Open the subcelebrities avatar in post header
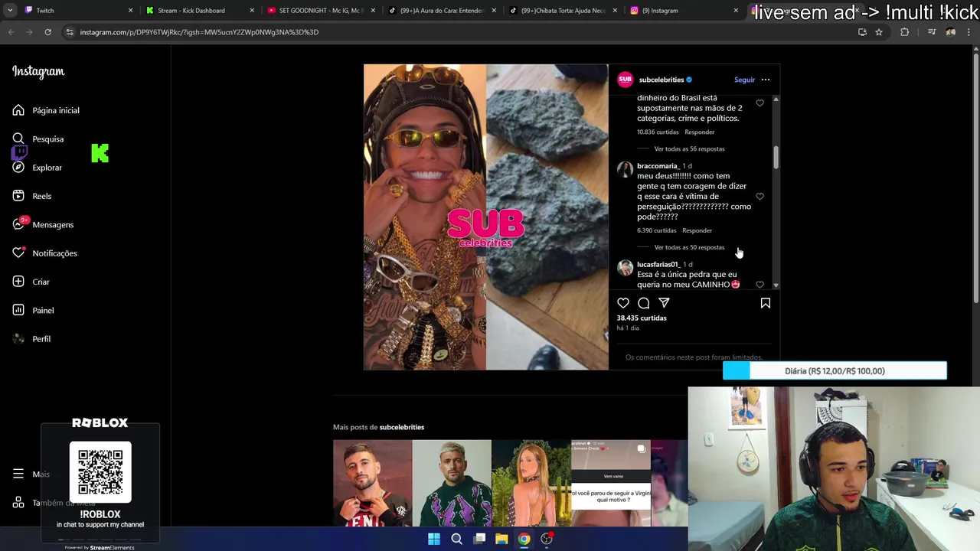The width and height of the screenshot is (980, 551). tap(625, 80)
